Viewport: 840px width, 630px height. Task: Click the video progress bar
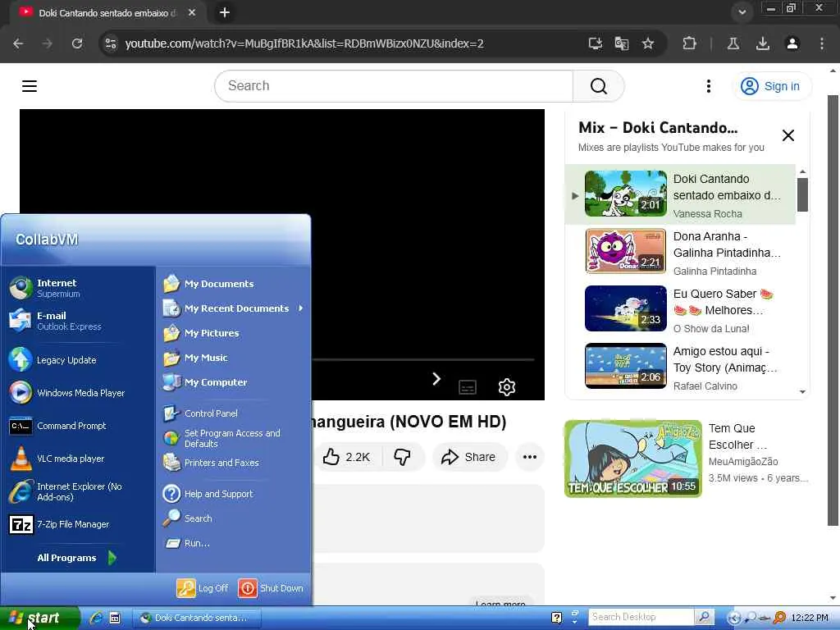(423, 359)
